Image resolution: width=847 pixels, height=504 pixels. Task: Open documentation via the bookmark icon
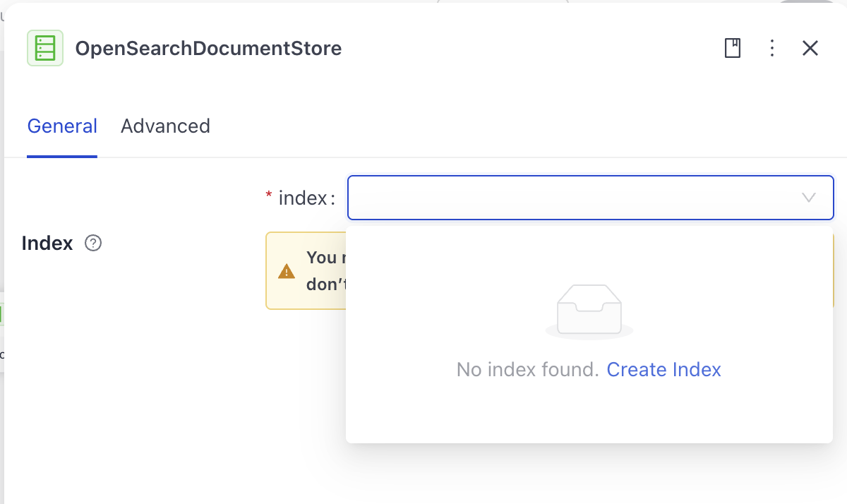733,48
